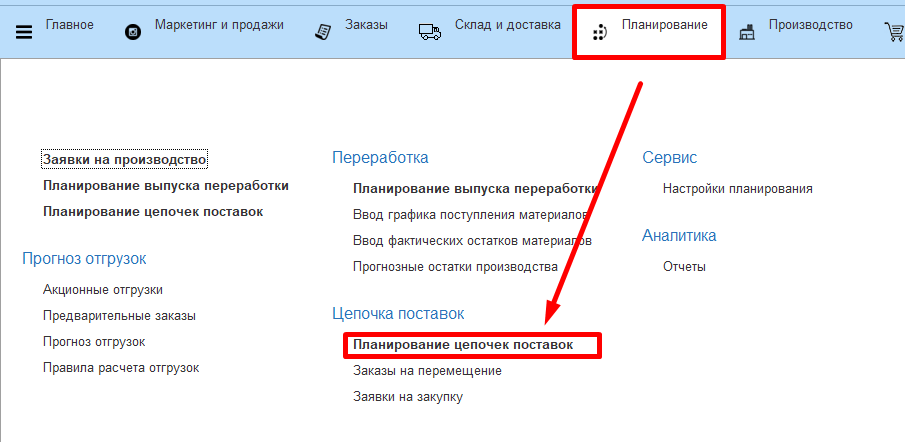
Task: Open Предварительные заказы
Action: (x=119, y=316)
